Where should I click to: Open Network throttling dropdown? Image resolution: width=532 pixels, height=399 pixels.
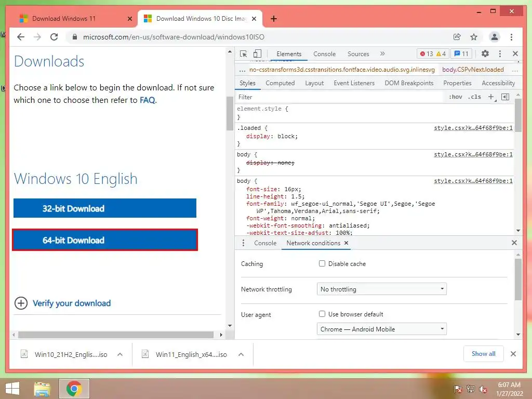(382, 289)
